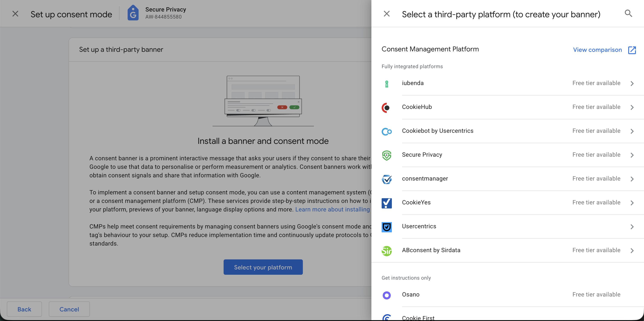Select iubenda platform name
Viewport: 644px width, 321px height.
(413, 83)
